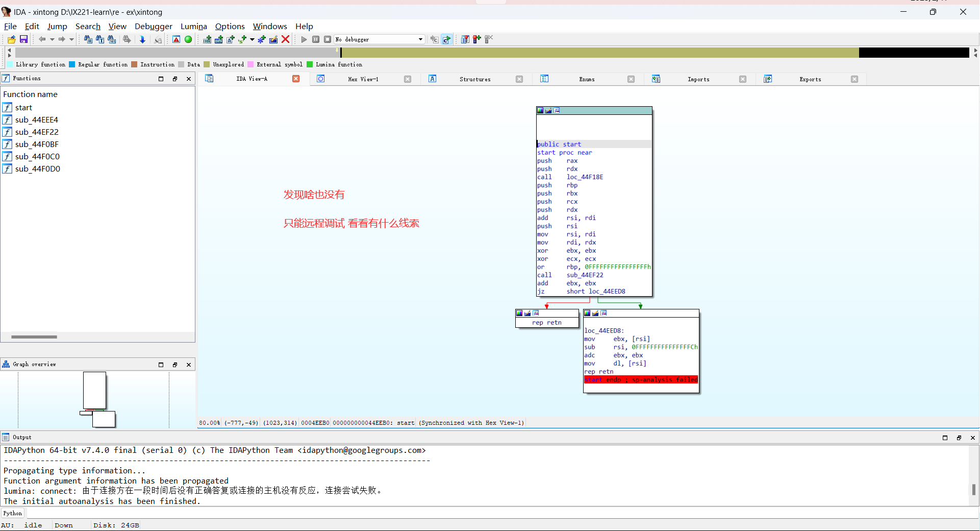Open the Lumina menu
Viewport: 980px width, 531px height.
[194, 27]
